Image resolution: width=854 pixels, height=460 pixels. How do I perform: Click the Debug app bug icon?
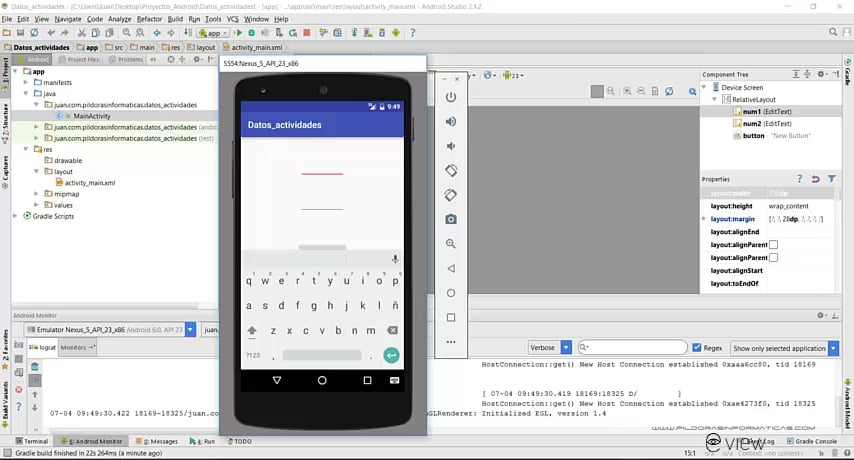tap(252, 33)
